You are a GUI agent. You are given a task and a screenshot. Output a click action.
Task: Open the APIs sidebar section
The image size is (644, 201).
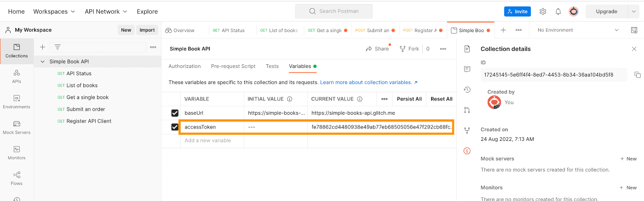tap(17, 77)
